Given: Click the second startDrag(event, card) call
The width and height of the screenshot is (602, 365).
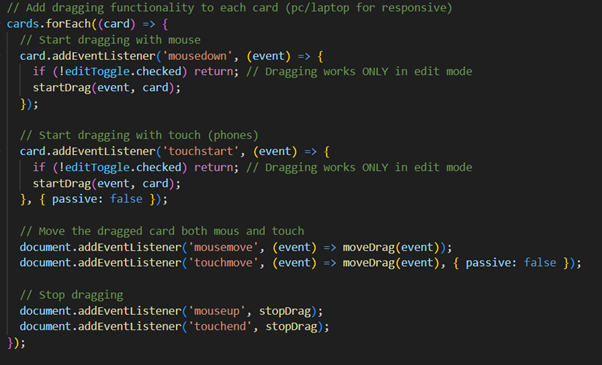Looking at the screenshot, I should [106, 183].
